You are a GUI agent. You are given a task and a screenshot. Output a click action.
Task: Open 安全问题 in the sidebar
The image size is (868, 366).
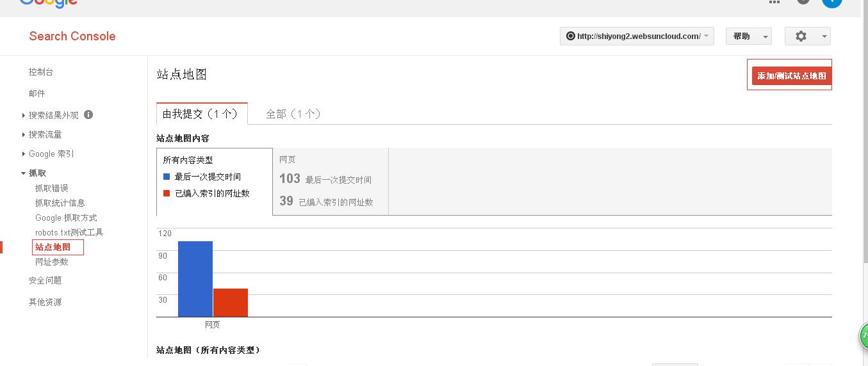click(45, 280)
